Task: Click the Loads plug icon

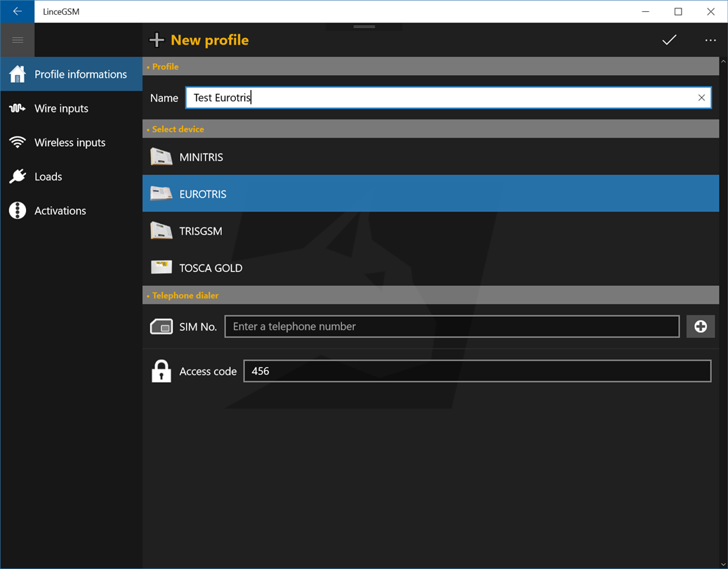Action: tap(17, 176)
